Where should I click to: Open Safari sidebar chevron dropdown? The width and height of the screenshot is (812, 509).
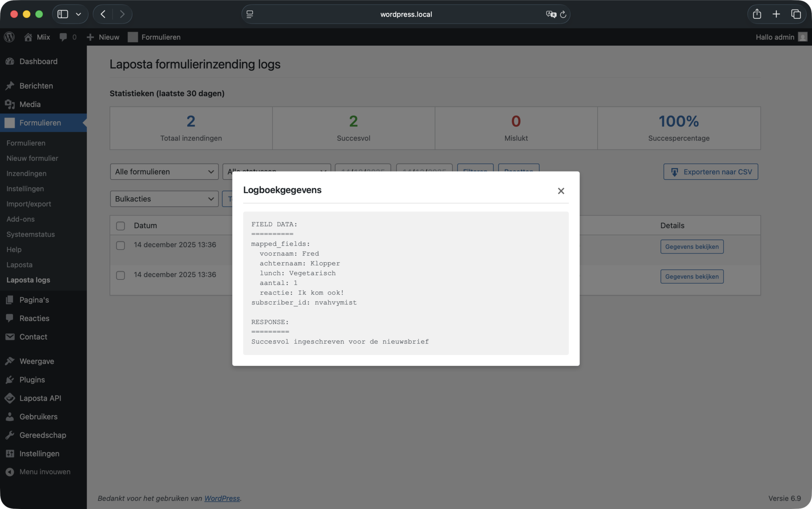point(79,14)
